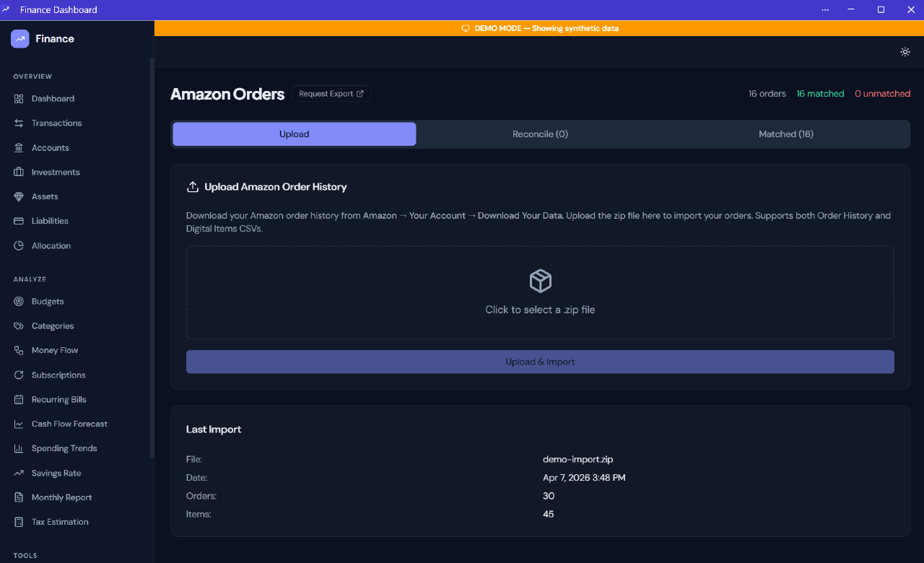
Task: Open the Liabilities section
Action: pos(51,220)
